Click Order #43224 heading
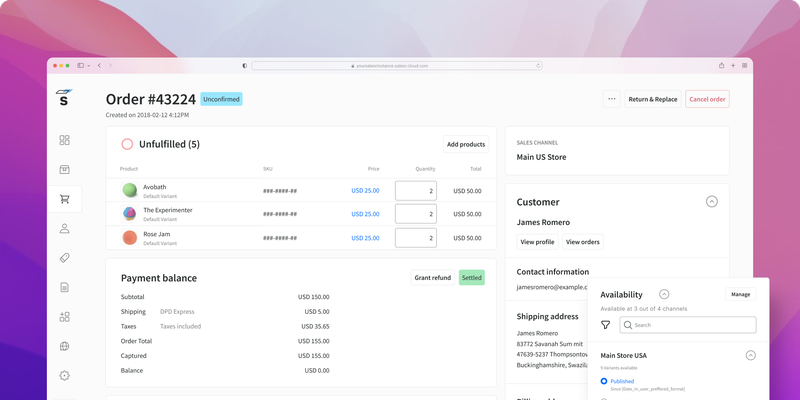The image size is (800, 400). (x=151, y=99)
